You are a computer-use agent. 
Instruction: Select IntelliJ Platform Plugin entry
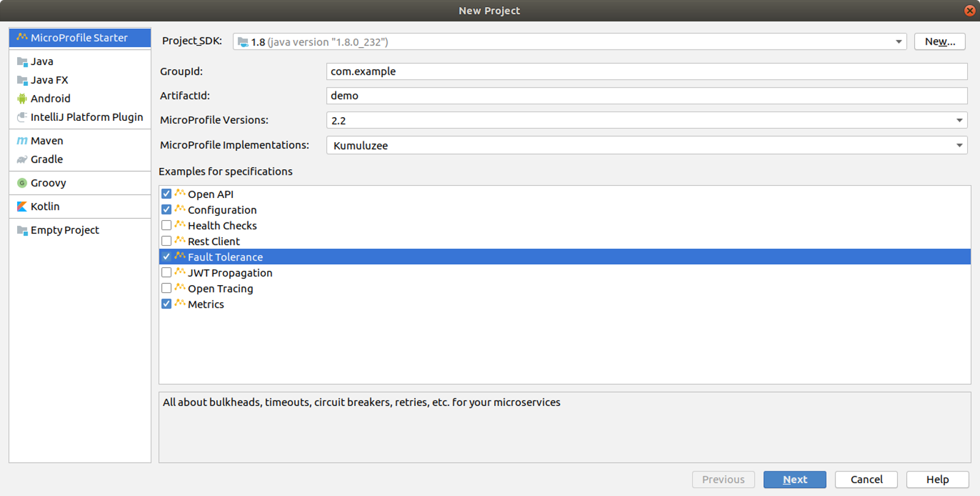pyautogui.click(x=80, y=117)
